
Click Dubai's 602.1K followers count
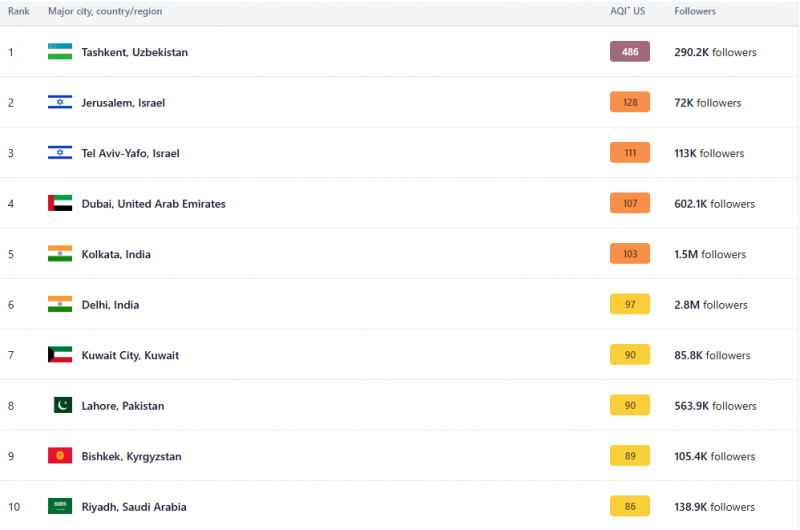pos(714,204)
